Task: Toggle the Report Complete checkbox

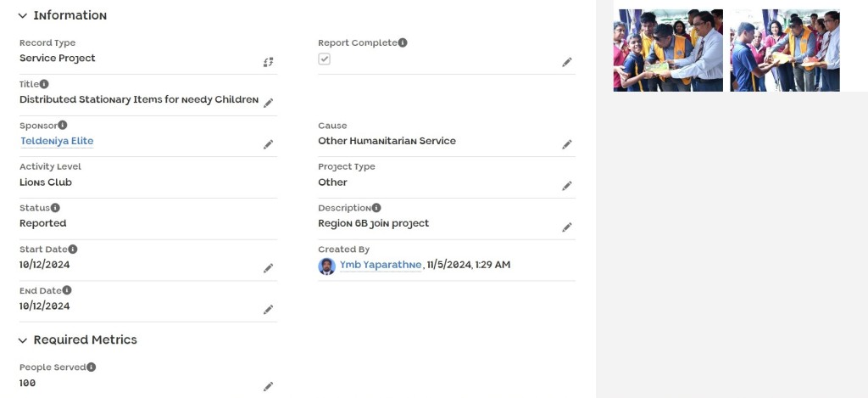Action: click(325, 59)
